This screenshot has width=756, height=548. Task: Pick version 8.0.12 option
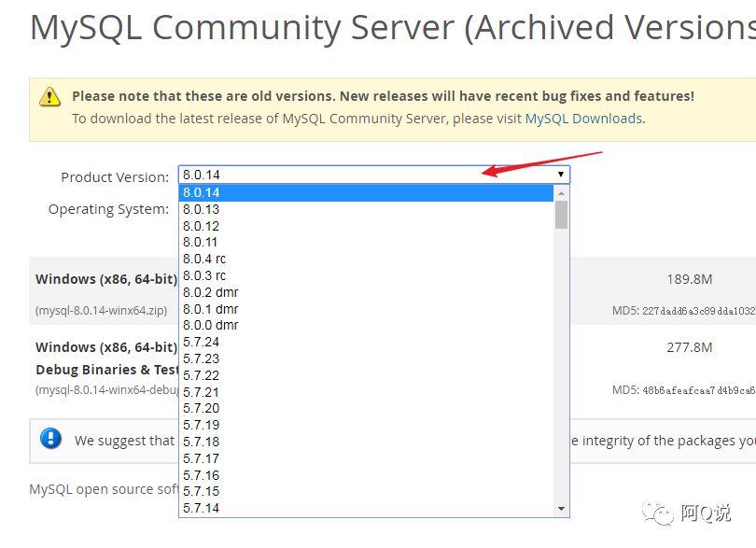pos(367,226)
